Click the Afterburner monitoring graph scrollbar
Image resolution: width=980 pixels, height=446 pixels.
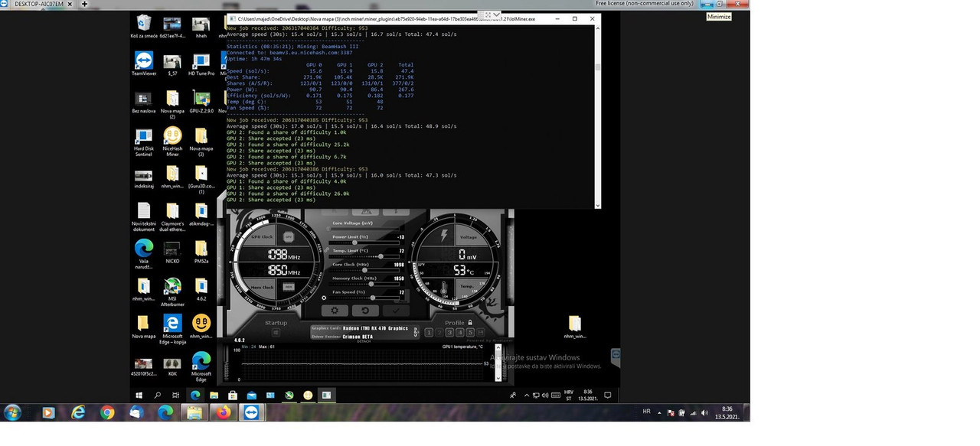pos(498,364)
